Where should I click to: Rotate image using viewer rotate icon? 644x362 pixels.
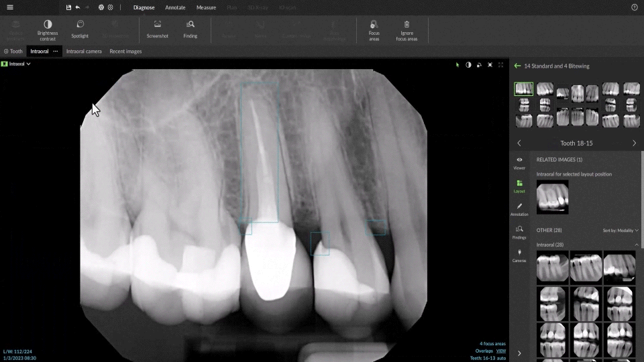479,65
